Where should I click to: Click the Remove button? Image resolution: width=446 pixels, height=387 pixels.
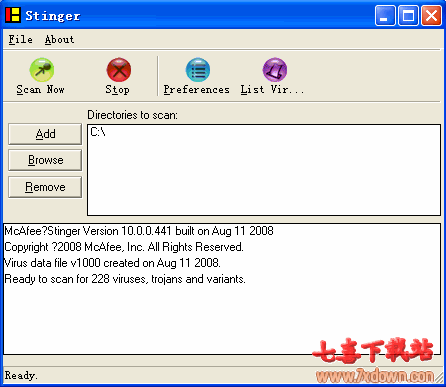pyautogui.click(x=45, y=187)
